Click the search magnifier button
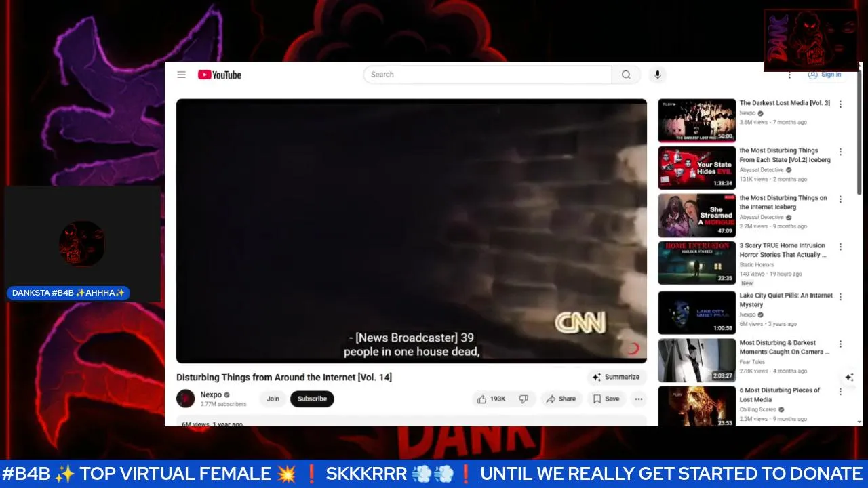The width and height of the screenshot is (868, 488). click(x=626, y=75)
